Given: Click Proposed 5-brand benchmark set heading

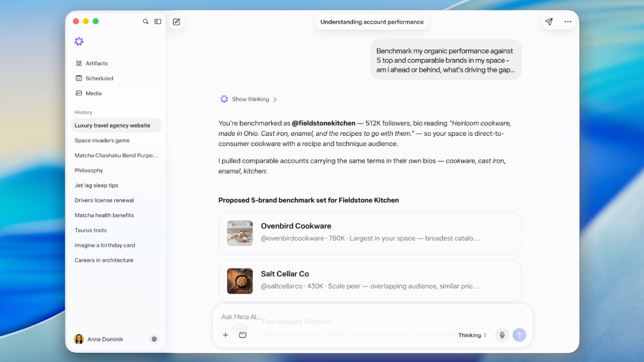Looking at the screenshot, I should 309,200.
